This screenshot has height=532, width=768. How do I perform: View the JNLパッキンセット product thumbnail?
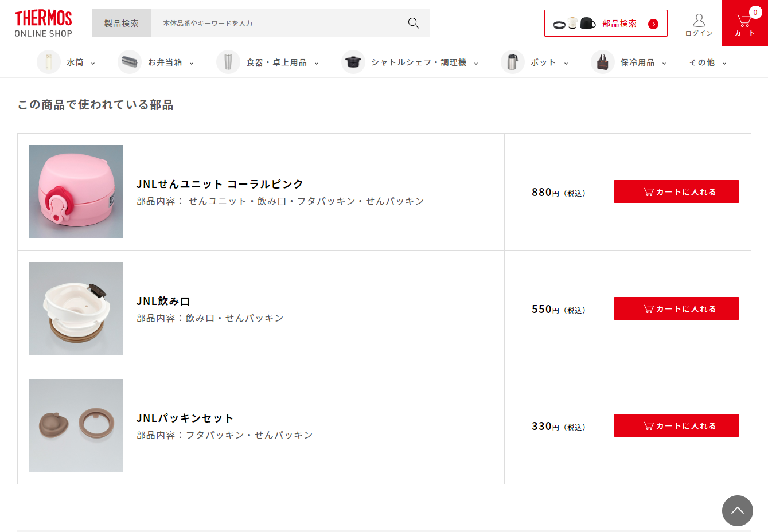[x=76, y=425]
